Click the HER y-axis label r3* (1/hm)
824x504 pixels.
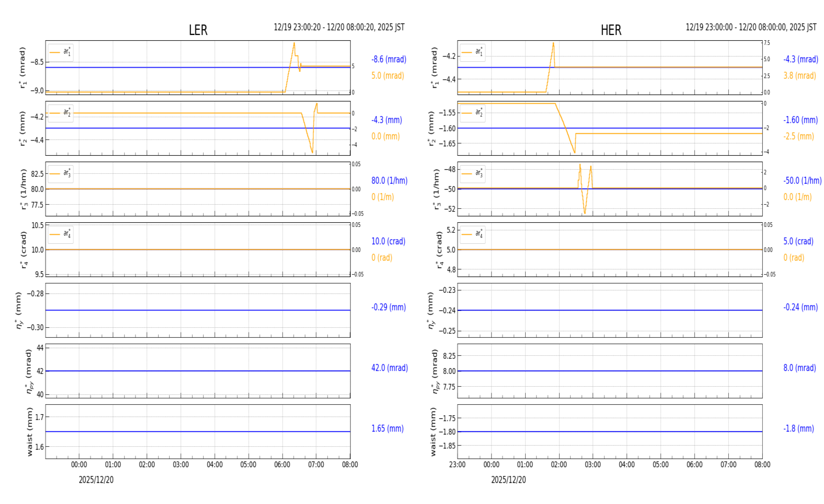437,189
